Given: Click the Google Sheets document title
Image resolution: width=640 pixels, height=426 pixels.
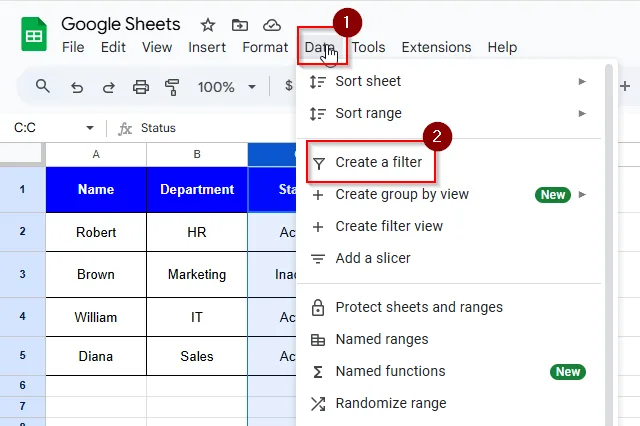Looking at the screenshot, I should pos(121,24).
